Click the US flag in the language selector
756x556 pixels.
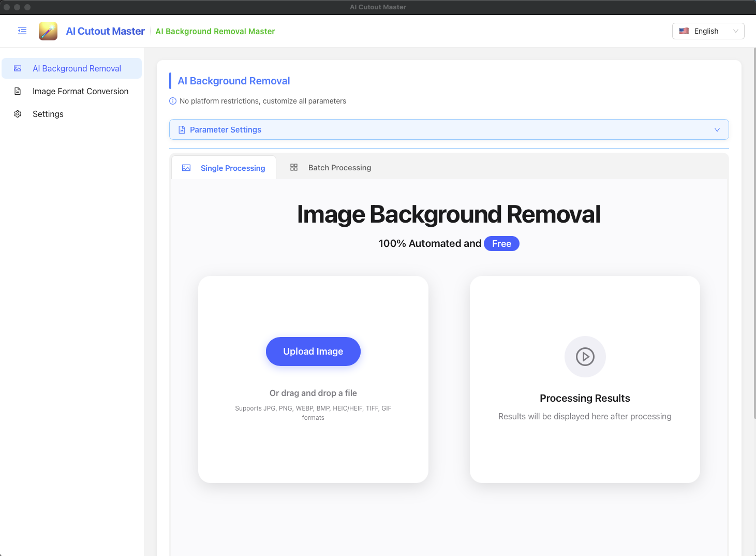click(x=684, y=31)
